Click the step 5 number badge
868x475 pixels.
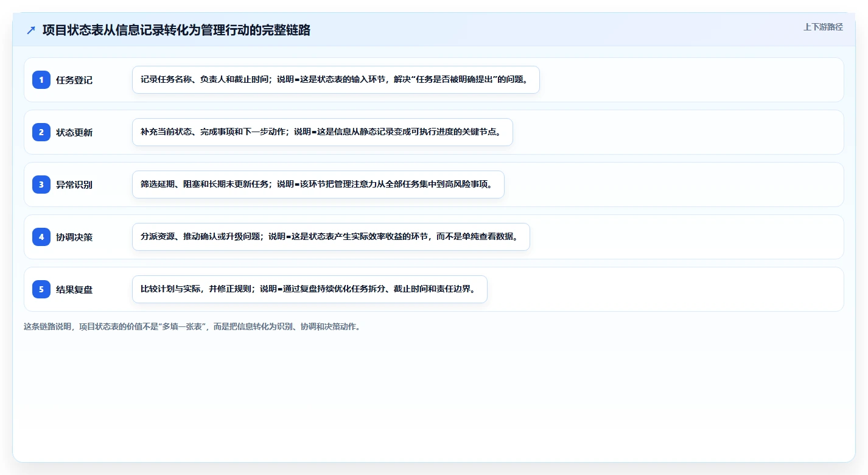click(x=41, y=289)
